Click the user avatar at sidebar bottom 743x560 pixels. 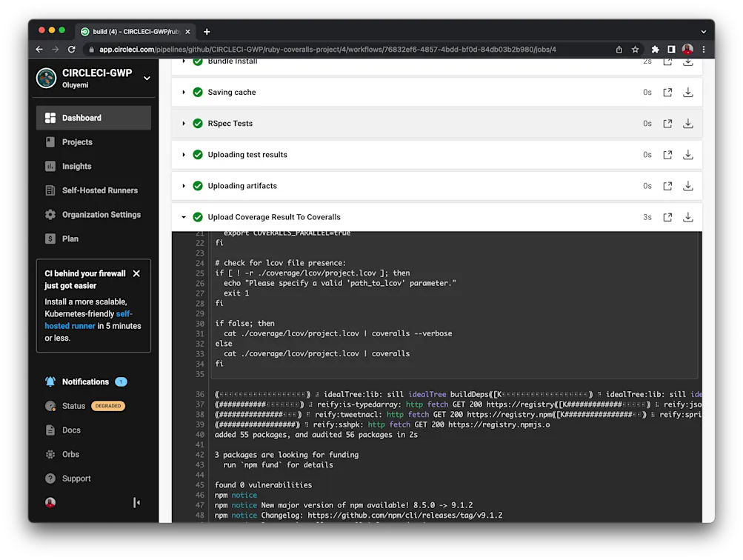click(x=50, y=503)
